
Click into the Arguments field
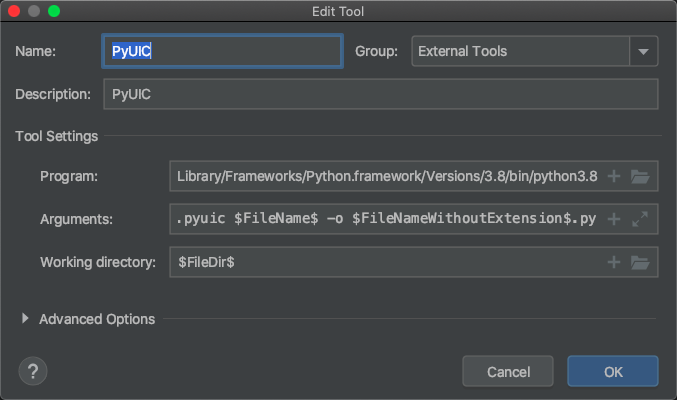point(387,219)
